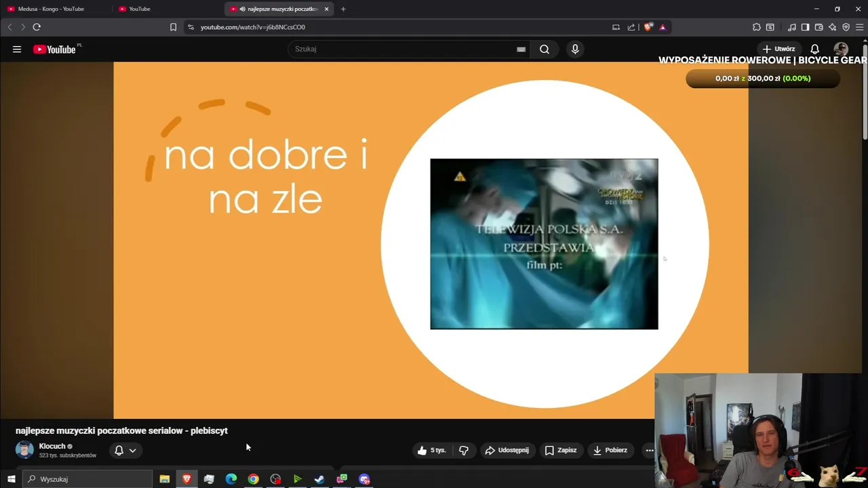Open the YouTube hamburger guide menu
The width and height of the screenshot is (868, 488).
17,49
